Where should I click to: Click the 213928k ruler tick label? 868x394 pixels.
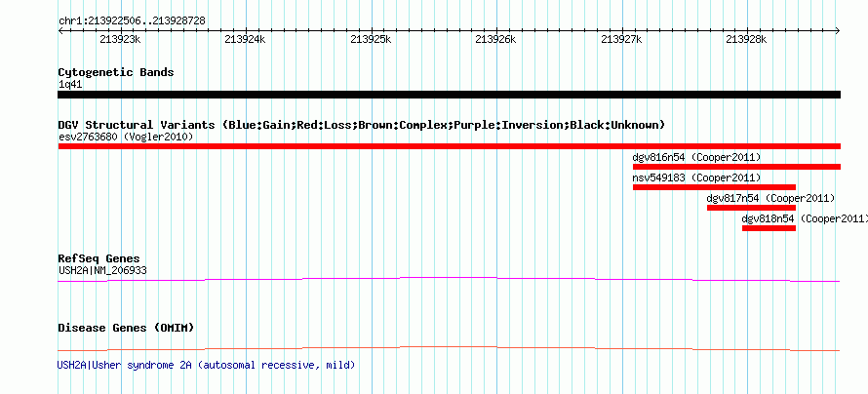pyautogui.click(x=746, y=39)
